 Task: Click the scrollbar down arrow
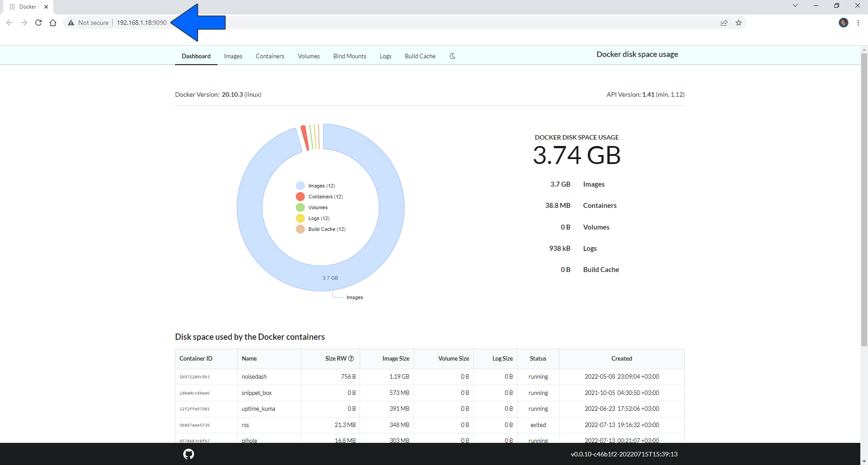click(864, 461)
